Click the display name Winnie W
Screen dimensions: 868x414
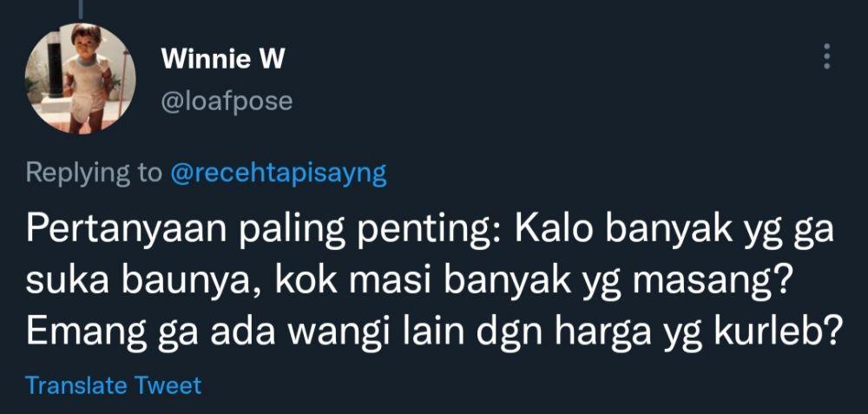click(x=223, y=59)
